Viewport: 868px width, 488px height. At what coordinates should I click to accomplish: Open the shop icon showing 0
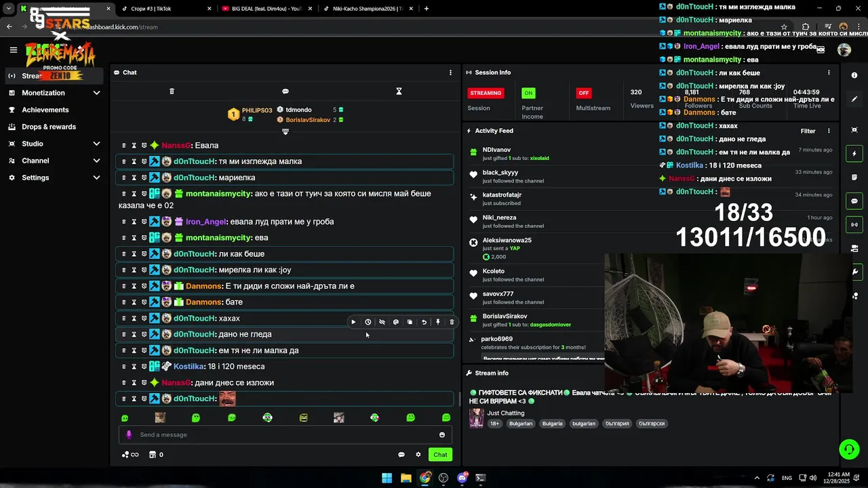coord(156,455)
